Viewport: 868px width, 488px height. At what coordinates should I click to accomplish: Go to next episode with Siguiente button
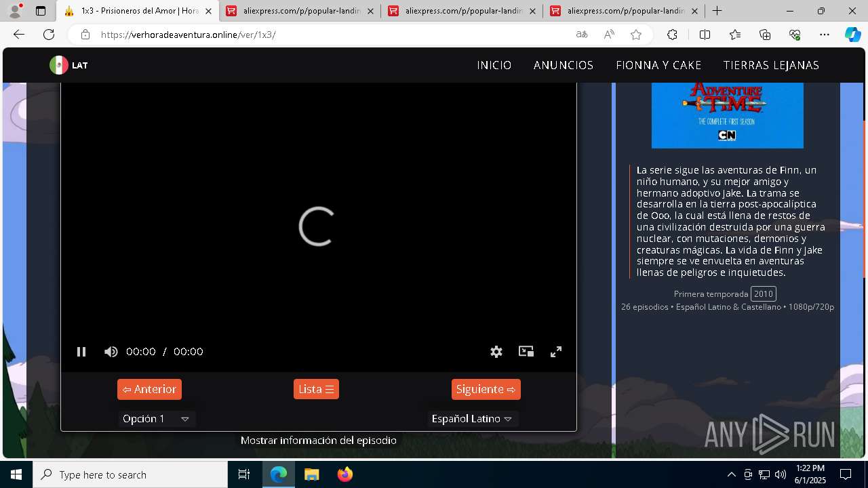pos(486,389)
